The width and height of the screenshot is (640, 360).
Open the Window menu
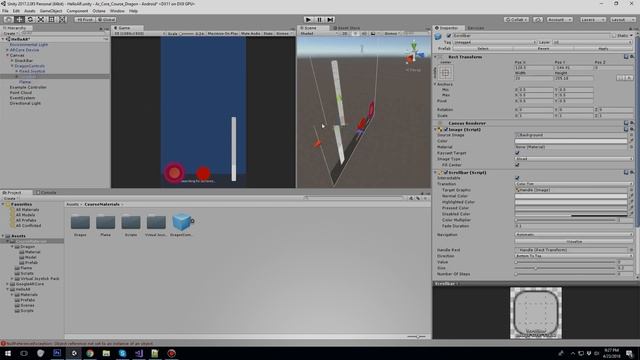point(117,11)
